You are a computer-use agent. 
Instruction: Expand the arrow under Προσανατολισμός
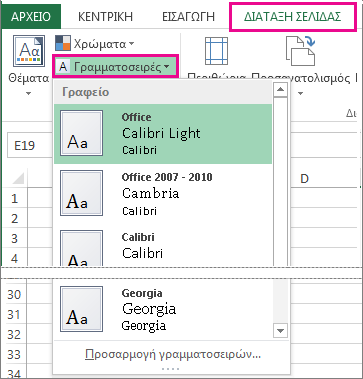click(x=300, y=94)
